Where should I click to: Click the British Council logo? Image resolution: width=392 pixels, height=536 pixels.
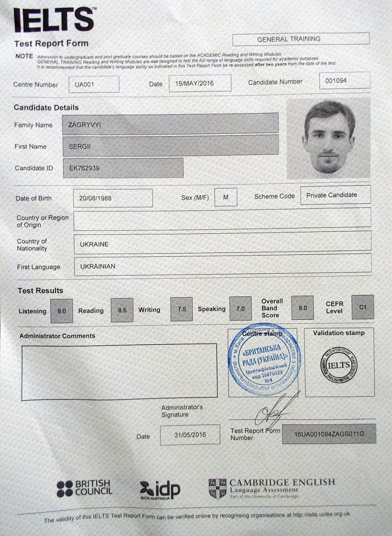[x=84, y=488]
